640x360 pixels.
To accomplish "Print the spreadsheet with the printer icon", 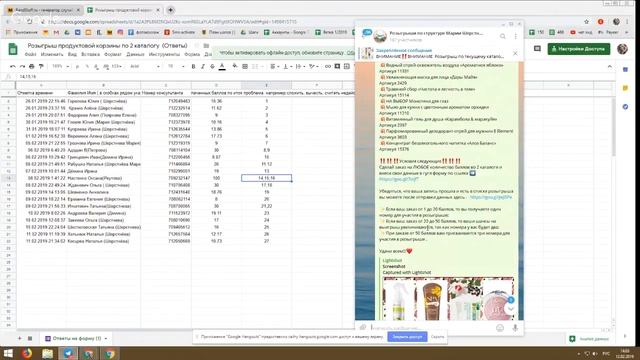I will (x=32, y=67).
